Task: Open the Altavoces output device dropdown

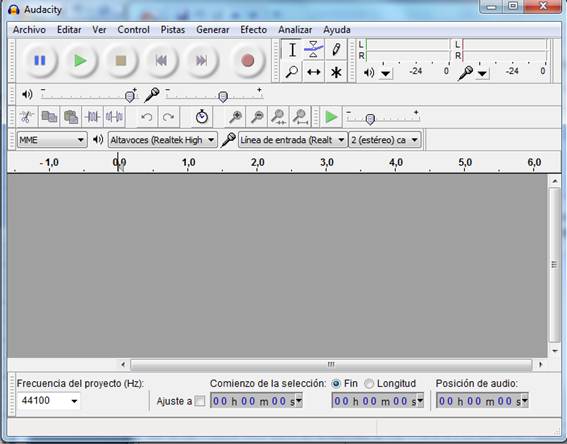Action: point(163,140)
